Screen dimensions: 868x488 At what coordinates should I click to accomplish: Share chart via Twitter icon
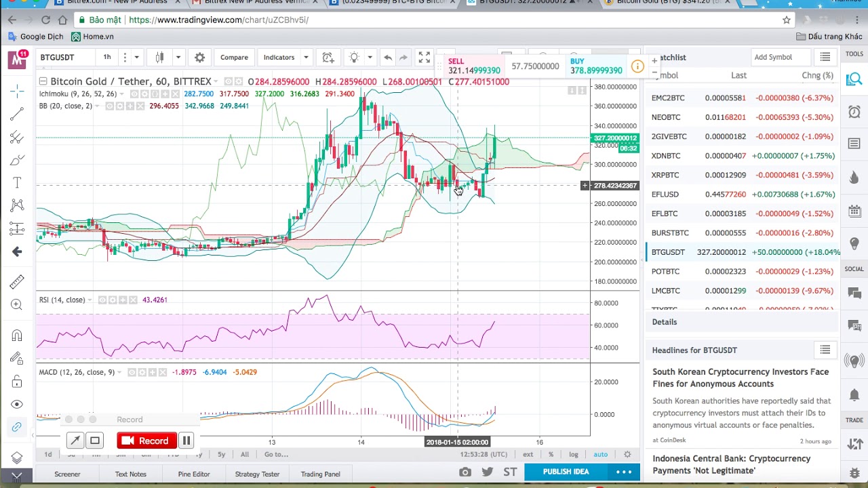(487, 472)
